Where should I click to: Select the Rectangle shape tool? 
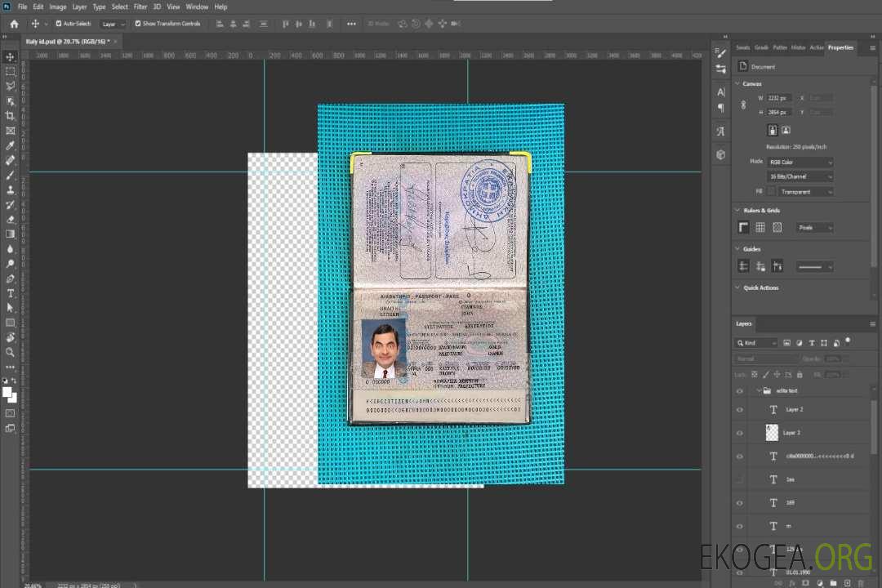(10, 323)
